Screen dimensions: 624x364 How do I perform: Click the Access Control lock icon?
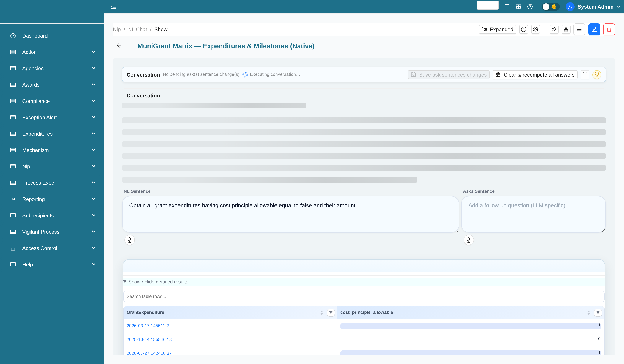click(x=13, y=248)
